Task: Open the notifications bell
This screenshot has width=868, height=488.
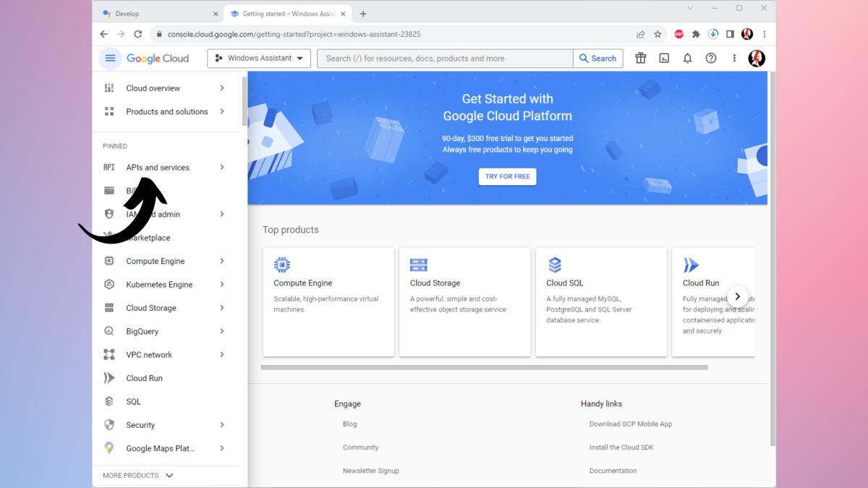Action: click(x=687, y=59)
